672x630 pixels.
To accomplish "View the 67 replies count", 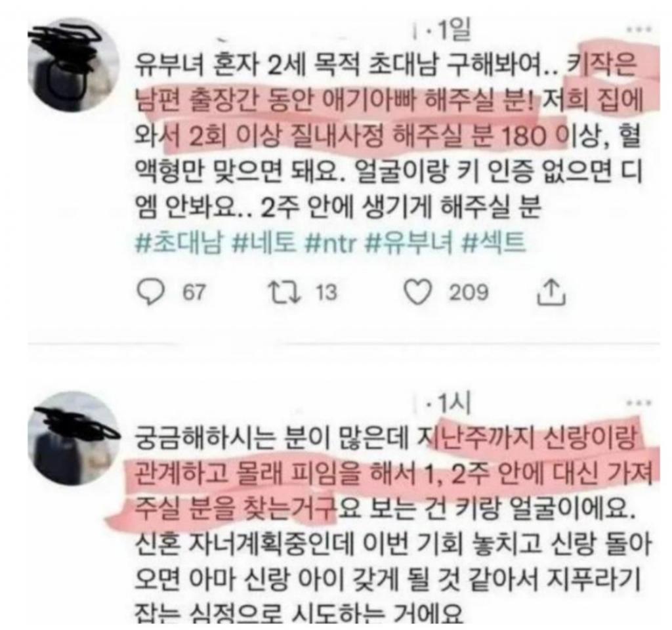I will [194, 293].
